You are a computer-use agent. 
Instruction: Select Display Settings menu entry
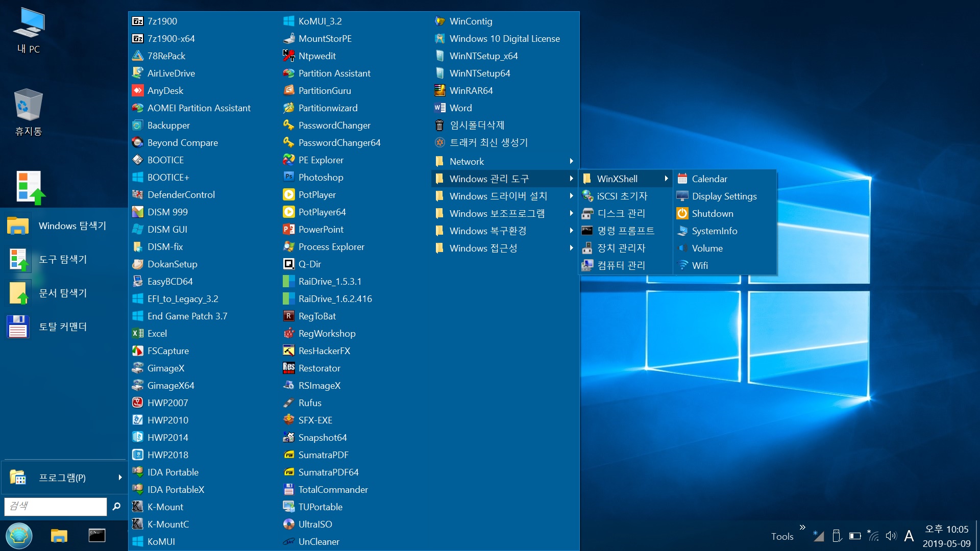725,196
